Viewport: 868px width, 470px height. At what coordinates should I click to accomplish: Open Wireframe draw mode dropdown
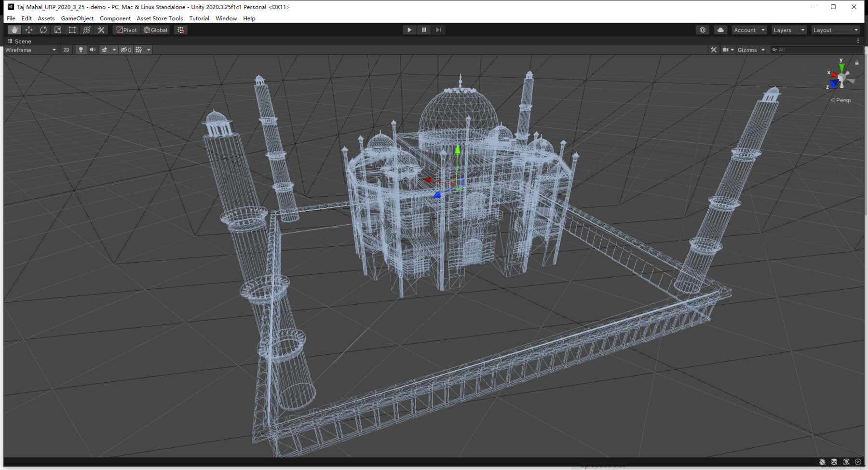[x=30, y=50]
